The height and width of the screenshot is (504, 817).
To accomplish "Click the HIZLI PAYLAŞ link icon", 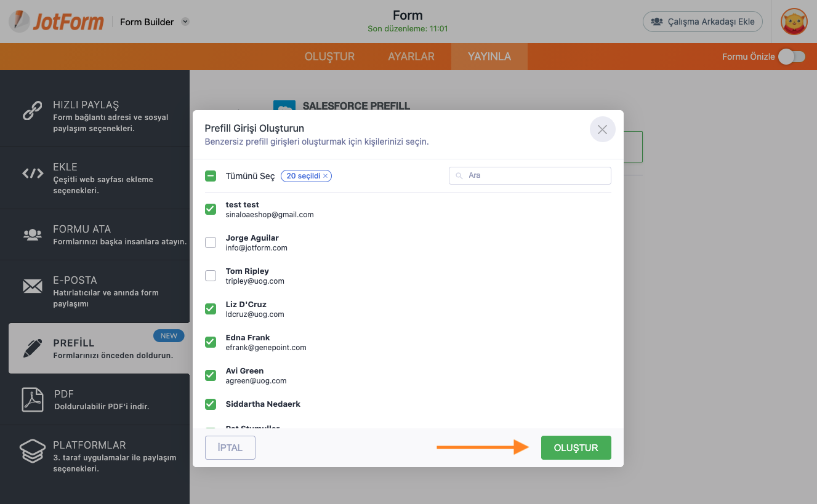I will tap(32, 111).
